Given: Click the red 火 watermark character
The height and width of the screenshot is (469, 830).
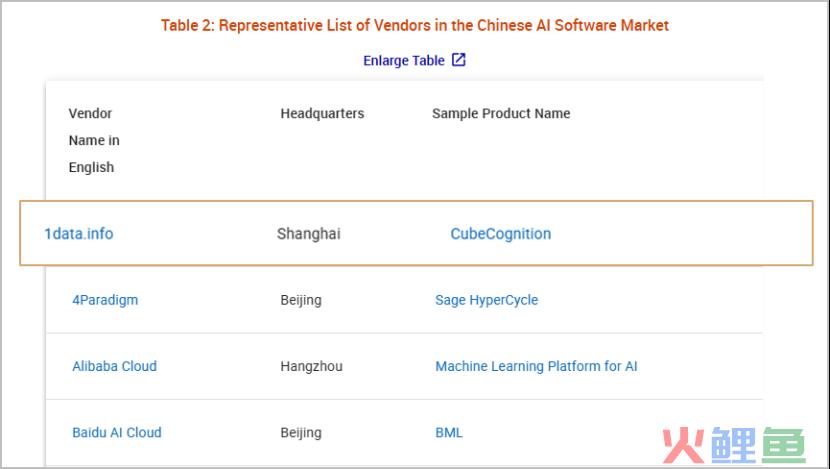Looking at the screenshot, I should click(x=683, y=445).
